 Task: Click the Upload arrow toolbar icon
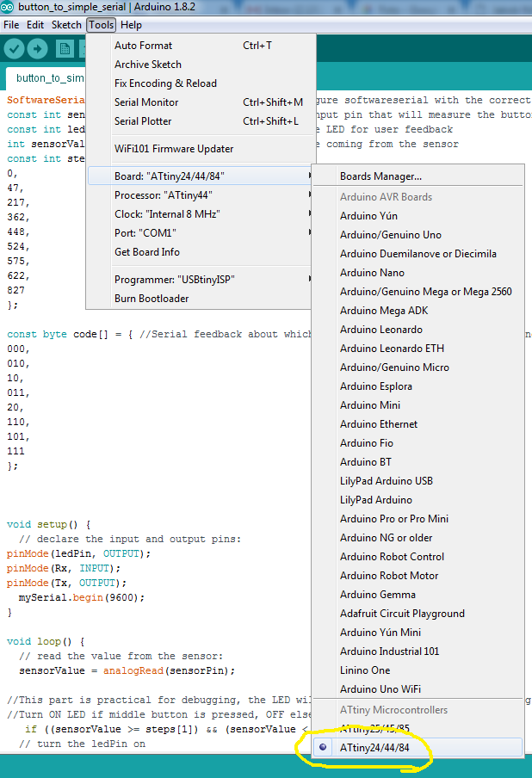pyautogui.click(x=37, y=48)
